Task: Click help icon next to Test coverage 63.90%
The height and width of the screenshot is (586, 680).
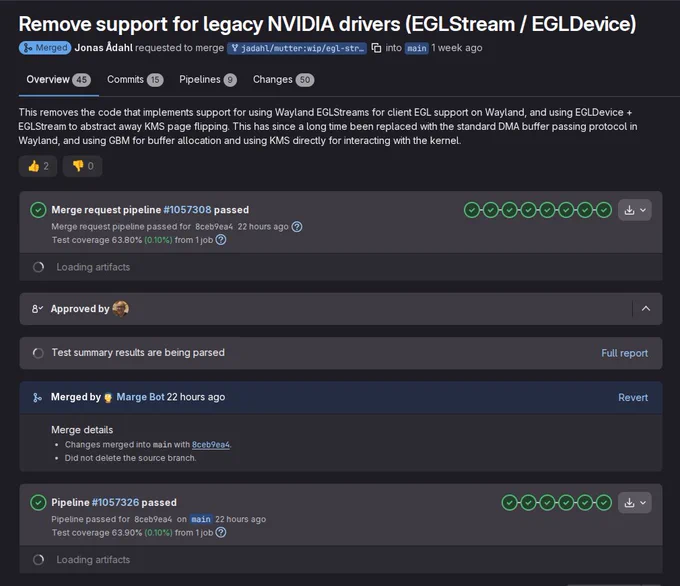Action: point(221,533)
